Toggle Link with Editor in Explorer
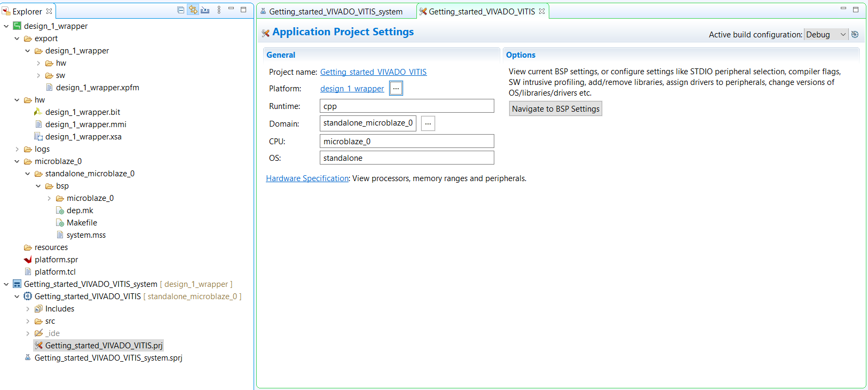868x390 pixels. click(193, 10)
